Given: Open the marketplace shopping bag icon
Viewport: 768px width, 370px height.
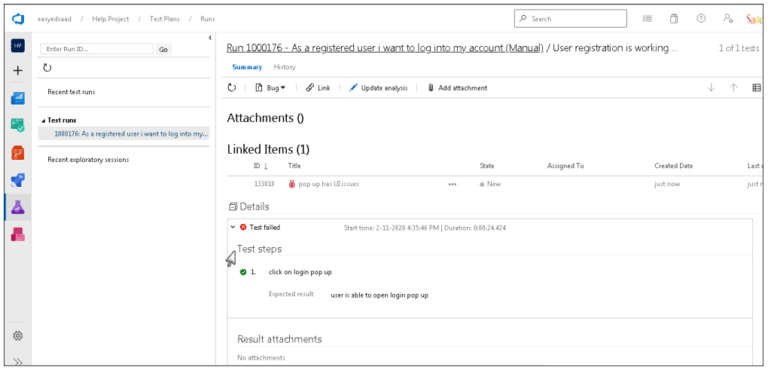Looking at the screenshot, I should (674, 19).
